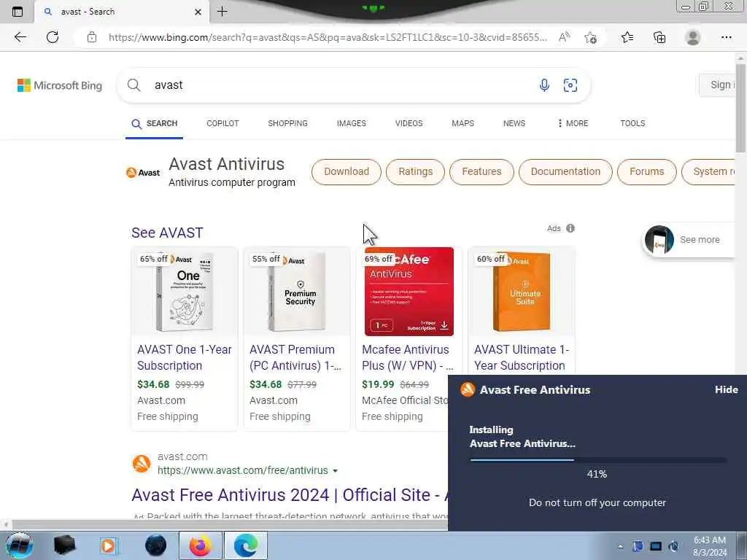
Task: Click the Forums pill button
Action: click(x=647, y=172)
